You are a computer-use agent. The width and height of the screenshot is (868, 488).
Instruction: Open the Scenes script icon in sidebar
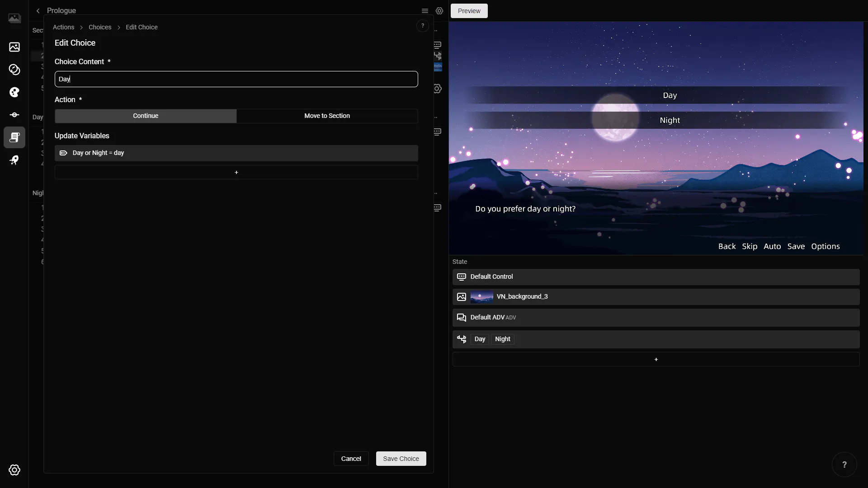point(14,137)
